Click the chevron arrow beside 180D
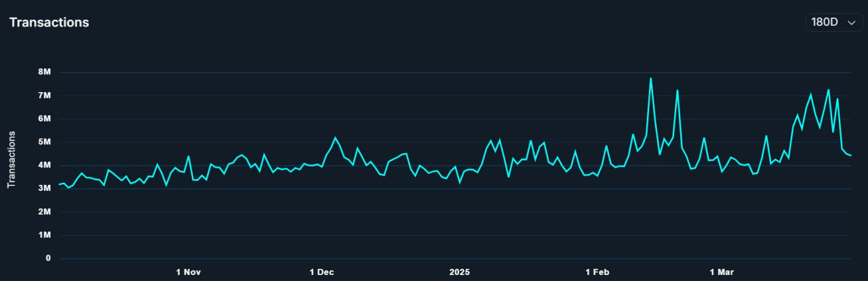Screen dimensions: 868x281 pyautogui.click(x=852, y=22)
